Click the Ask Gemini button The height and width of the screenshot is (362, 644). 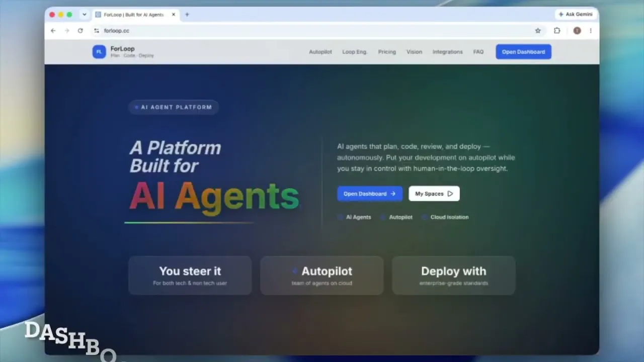pyautogui.click(x=576, y=15)
